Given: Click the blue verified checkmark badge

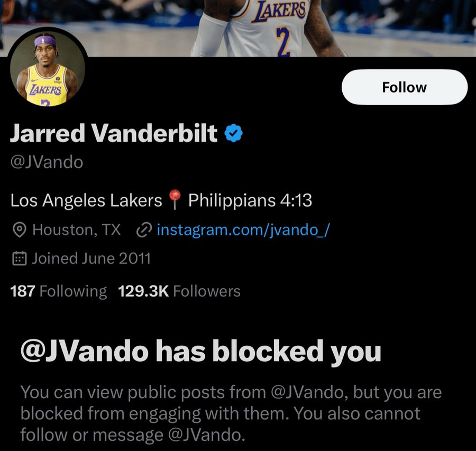Looking at the screenshot, I should point(233,133).
